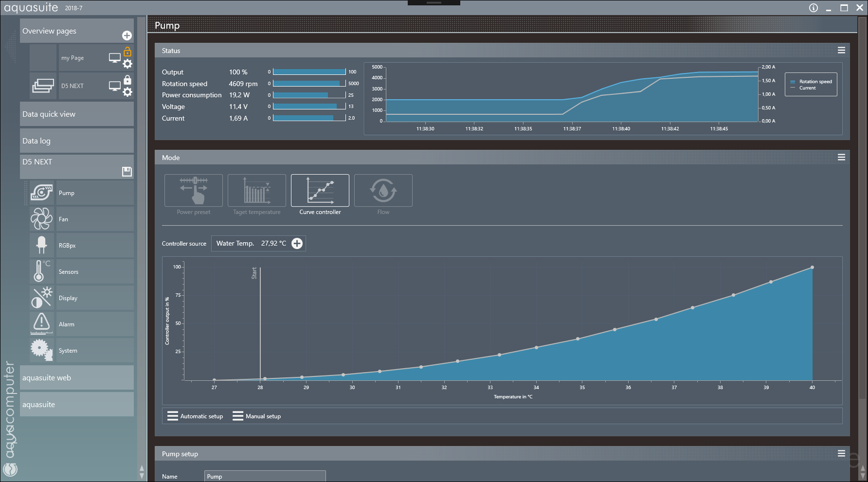868x482 pixels.
Task: Open the System menu label
Action: (68, 351)
